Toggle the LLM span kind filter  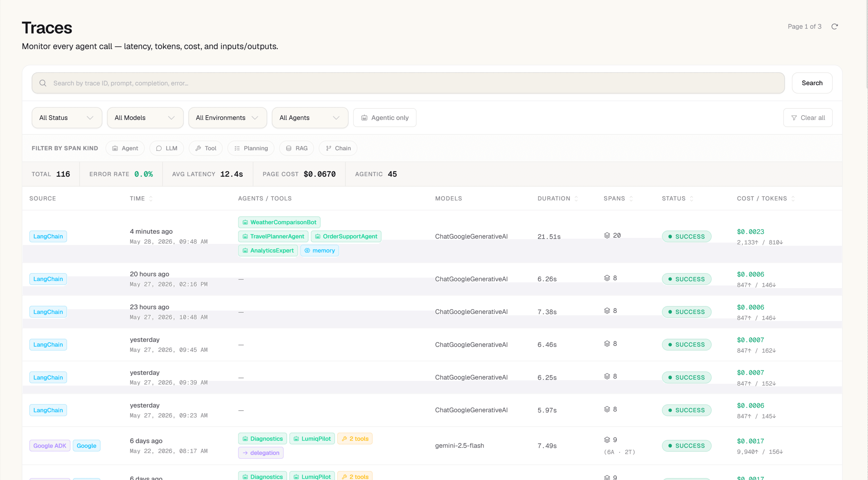click(x=166, y=148)
